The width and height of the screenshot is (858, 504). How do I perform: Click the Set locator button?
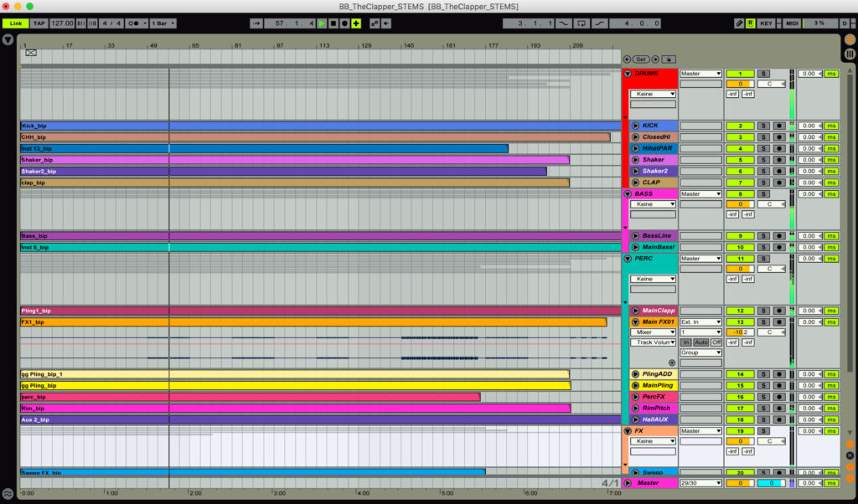tap(641, 59)
